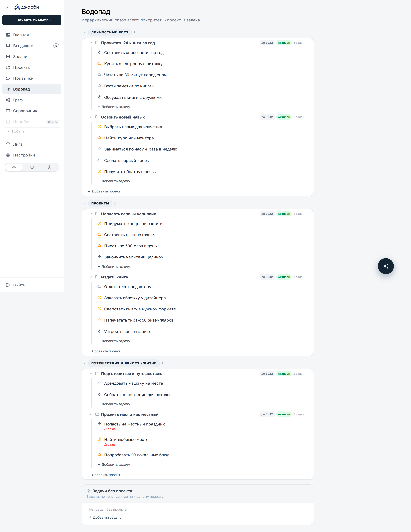Screen dimensions: 411x532
Task: Add task in Задачи без проекта card
Action: click(105, 517)
